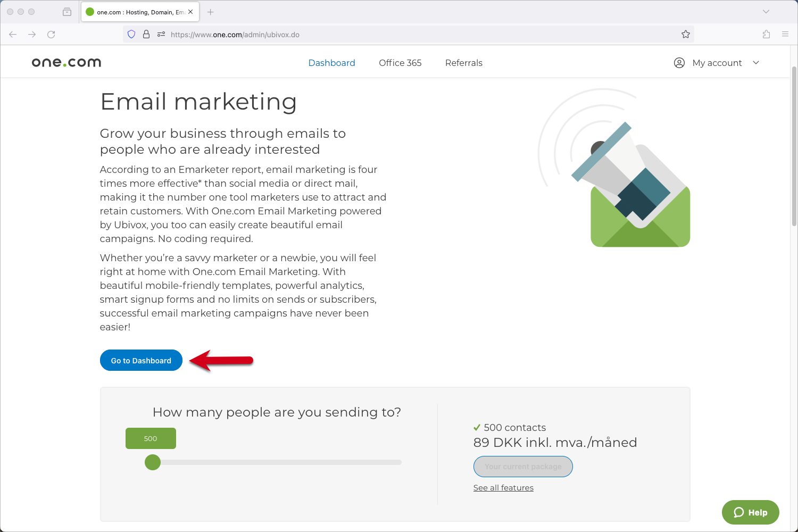
Task: Select the Referrals menu item
Action: coord(463,63)
